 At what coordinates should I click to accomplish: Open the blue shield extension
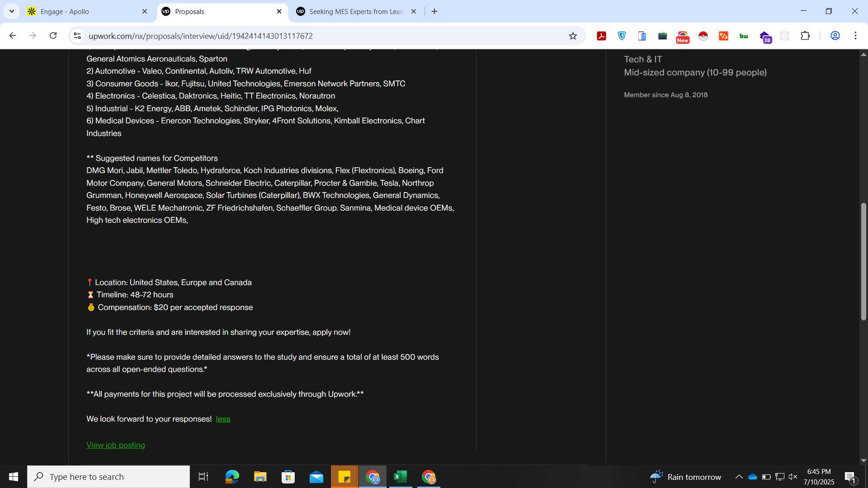pyautogui.click(x=622, y=36)
